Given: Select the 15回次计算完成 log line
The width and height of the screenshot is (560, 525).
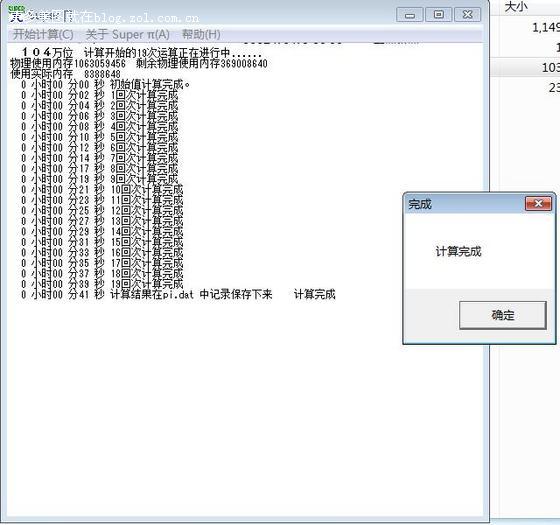Looking at the screenshot, I should [x=102, y=242].
